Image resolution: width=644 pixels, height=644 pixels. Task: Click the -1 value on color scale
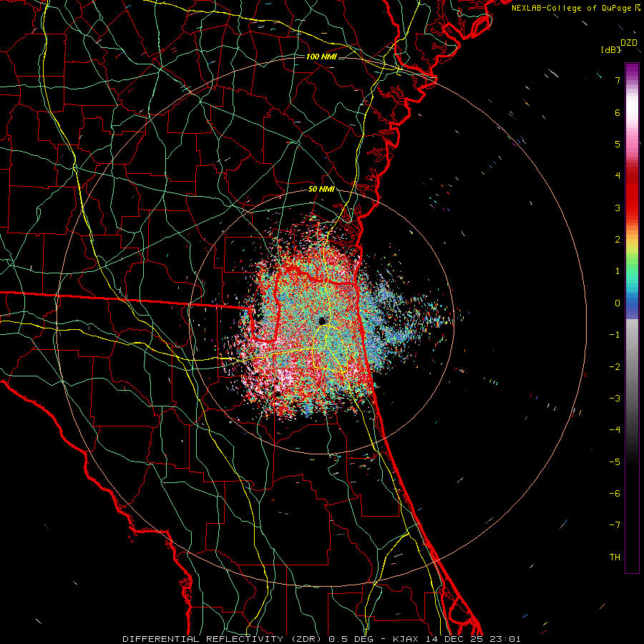[x=615, y=335]
